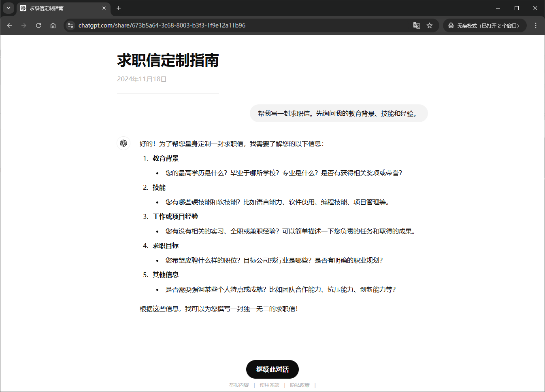
Task: Open the 举报内容 link
Action: [239, 385]
